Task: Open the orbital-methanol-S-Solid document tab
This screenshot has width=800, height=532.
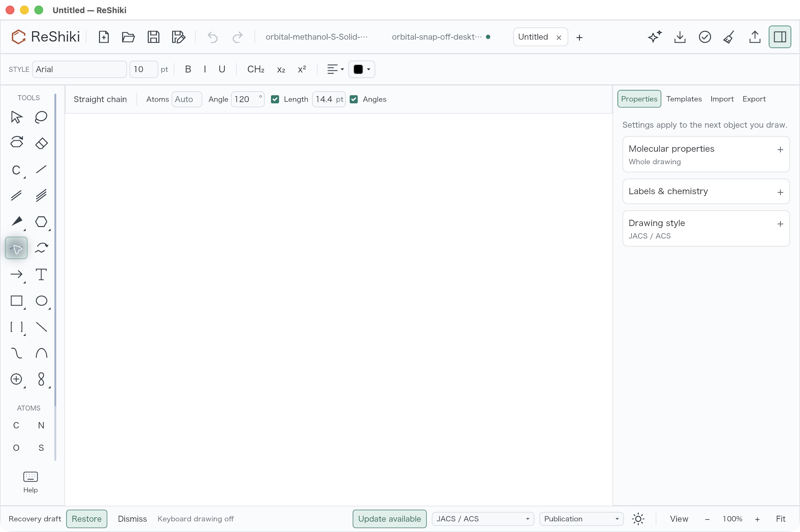Action: click(316, 37)
